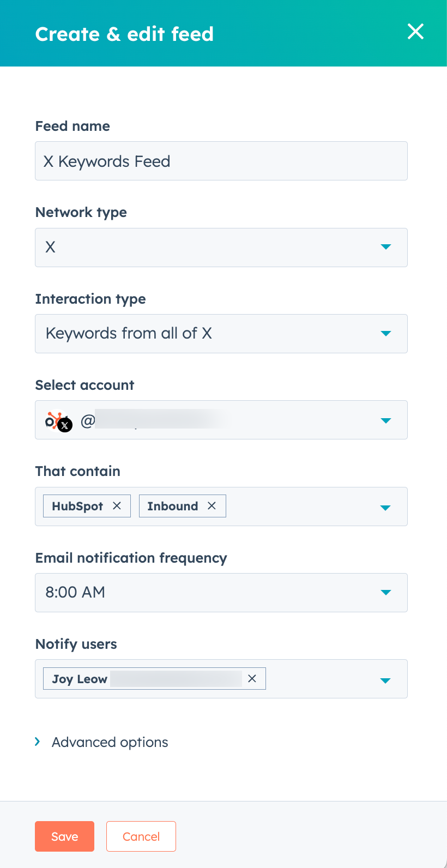Cancel feed creation
This screenshot has height=868, width=447.
tap(141, 836)
